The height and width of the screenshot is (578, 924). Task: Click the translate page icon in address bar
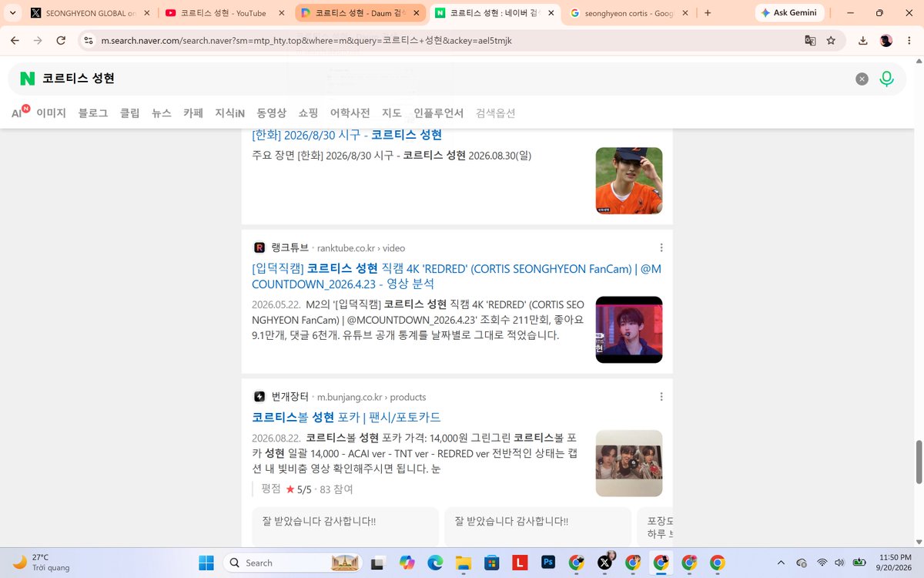810,40
